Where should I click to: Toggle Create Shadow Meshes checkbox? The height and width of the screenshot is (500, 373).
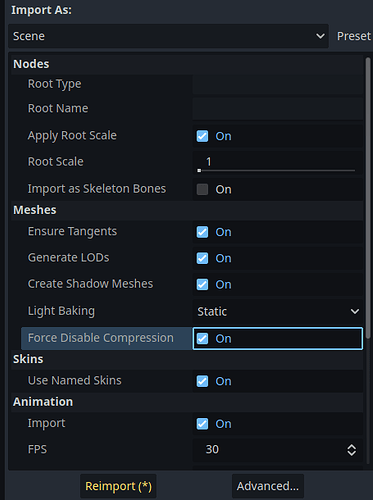point(202,284)
